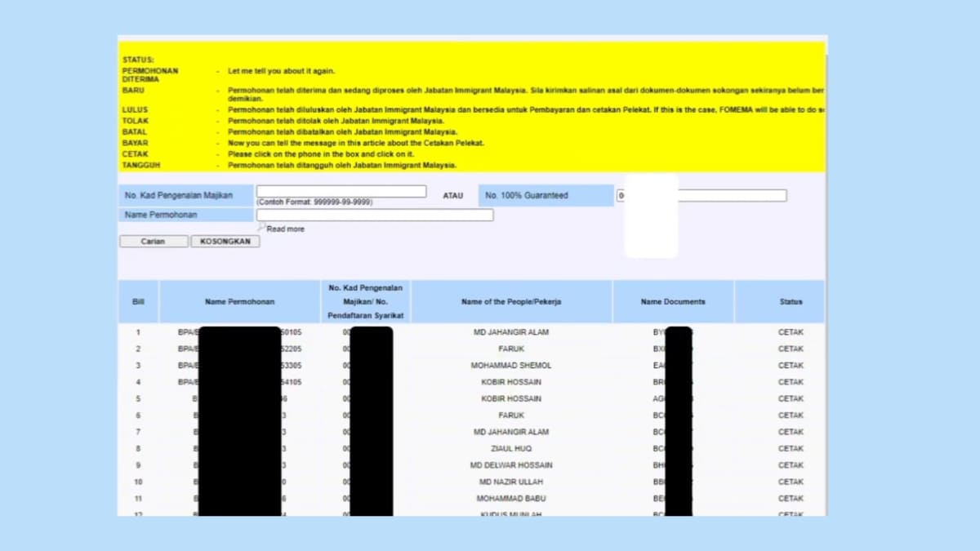Open the CETAK status for row 5
This screenshot has height=551, width=980.
coord(790,399)
